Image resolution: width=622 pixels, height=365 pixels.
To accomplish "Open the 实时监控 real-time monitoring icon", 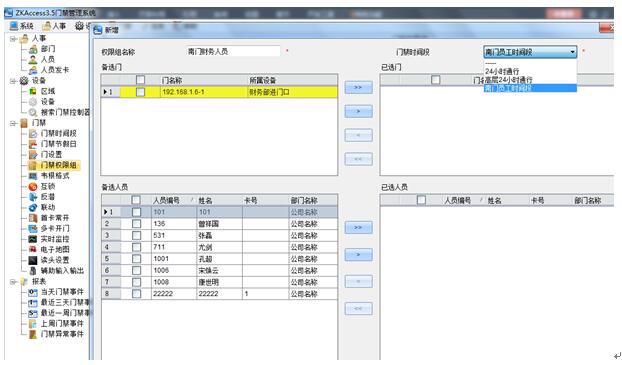I will click(33, 239).
